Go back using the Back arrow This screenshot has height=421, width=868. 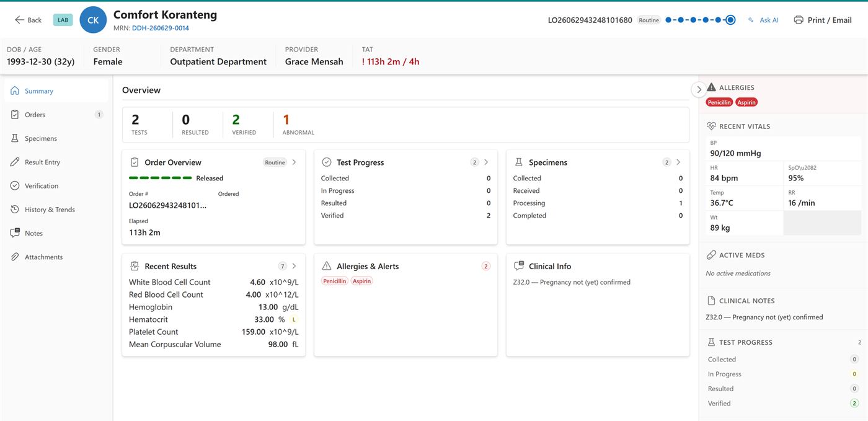28,20
